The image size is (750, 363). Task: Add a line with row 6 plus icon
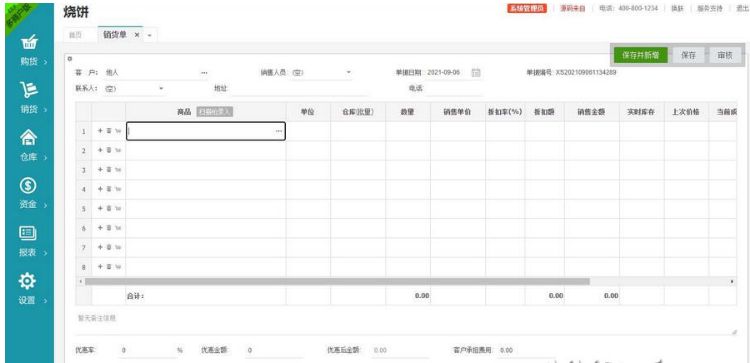point(100,228)
